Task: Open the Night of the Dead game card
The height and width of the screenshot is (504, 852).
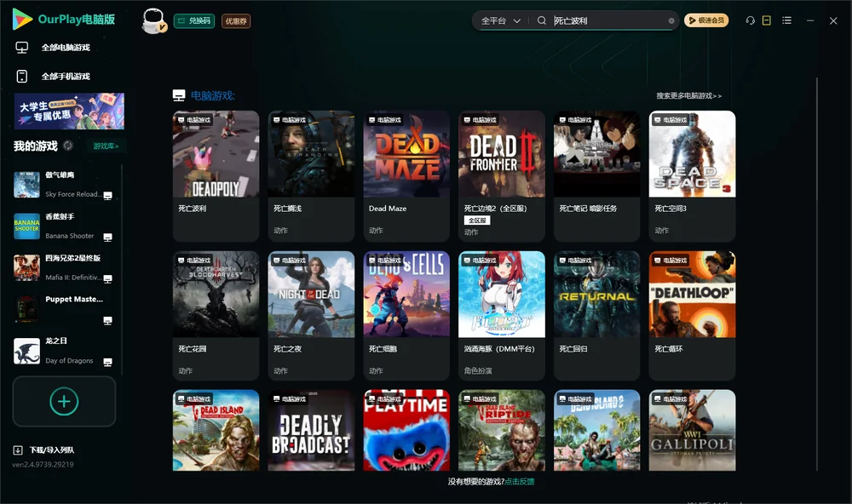Action: [x=311, y=316]
